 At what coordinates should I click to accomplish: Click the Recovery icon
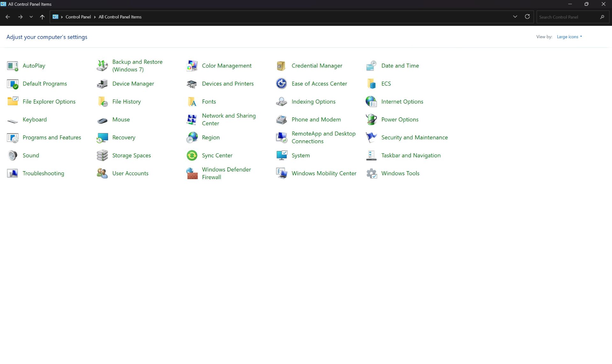point(102,138)
